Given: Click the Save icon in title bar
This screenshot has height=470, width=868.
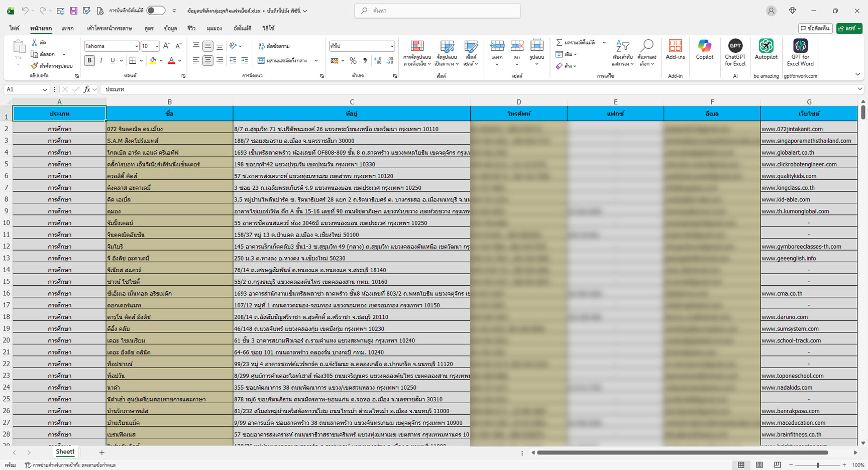Looking at the screenshot, I should tap(73, 11).
